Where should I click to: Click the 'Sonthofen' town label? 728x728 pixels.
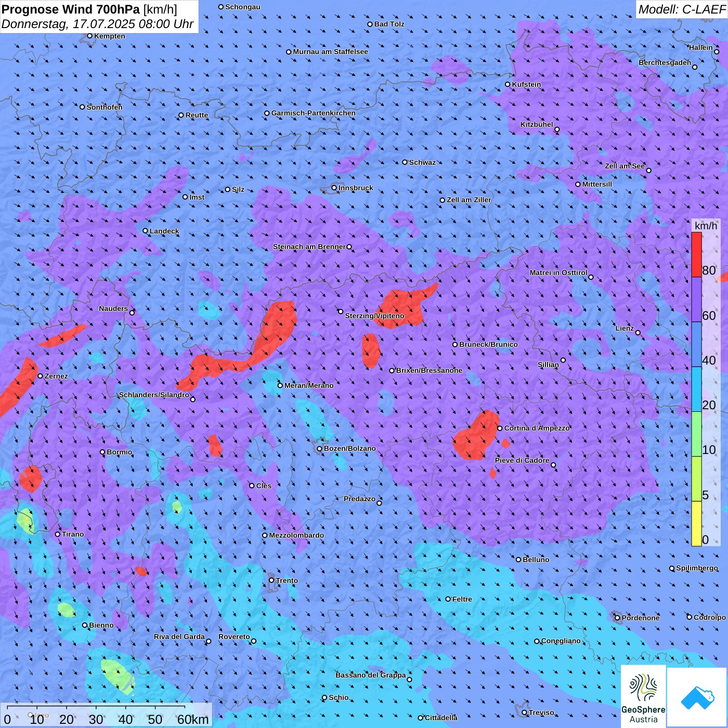point(105,107)
